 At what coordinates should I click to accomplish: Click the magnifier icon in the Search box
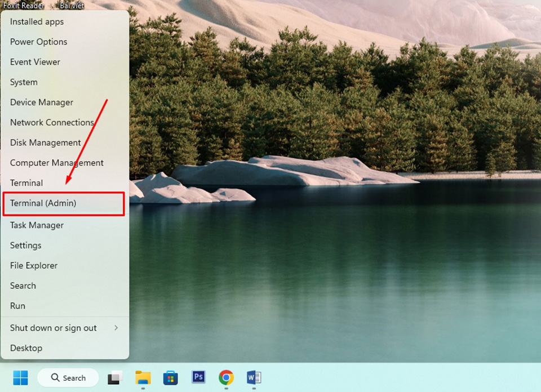click(x=55, y=377)
